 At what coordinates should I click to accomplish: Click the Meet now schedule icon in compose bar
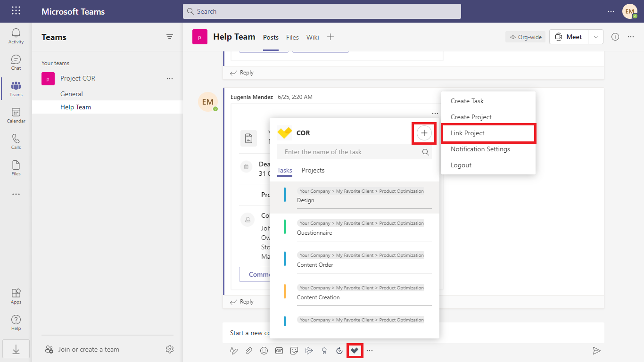(x=309, y=351)
